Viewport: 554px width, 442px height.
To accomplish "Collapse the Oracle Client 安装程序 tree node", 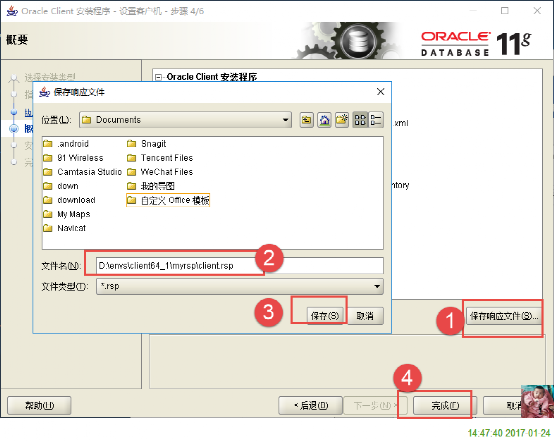I will click(159, 77).
